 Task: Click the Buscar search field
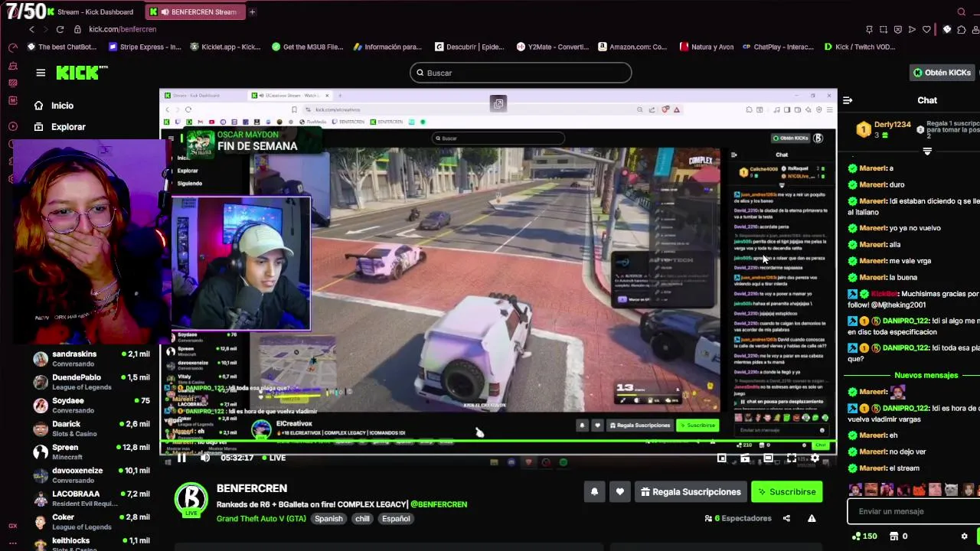coord(521,73)
